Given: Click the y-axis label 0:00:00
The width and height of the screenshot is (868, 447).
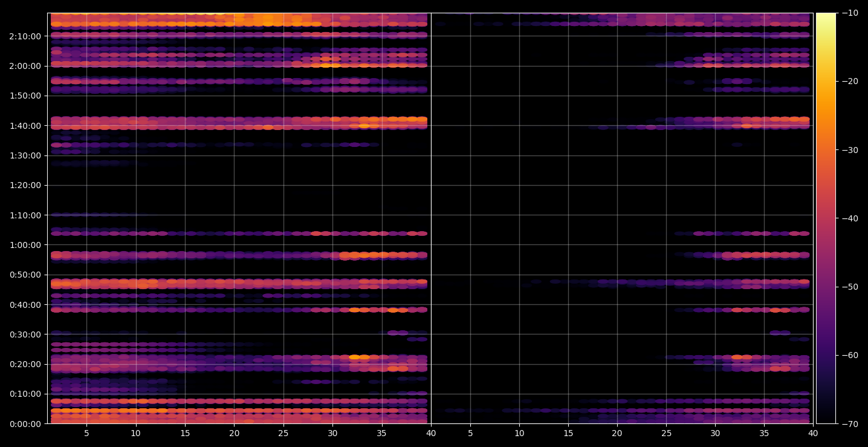Looking at the screenshot, I should pyautogui.click(x=25, y=424).
